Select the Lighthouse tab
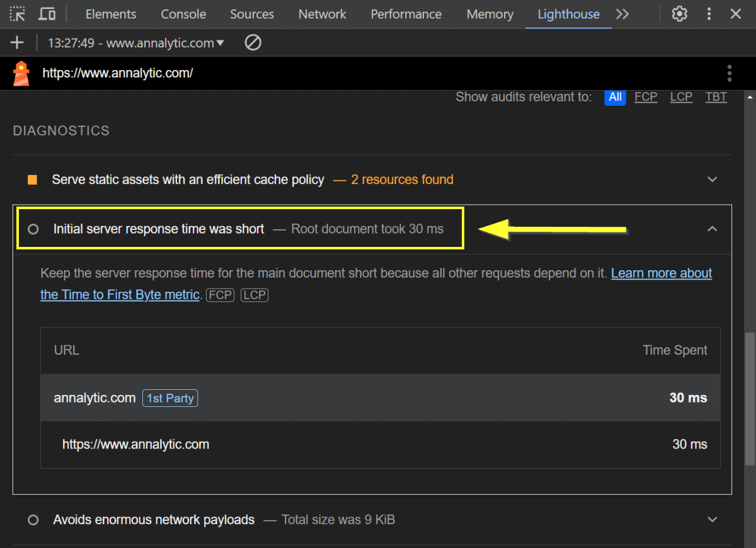 pyautogui.click(x=569, y=14)
